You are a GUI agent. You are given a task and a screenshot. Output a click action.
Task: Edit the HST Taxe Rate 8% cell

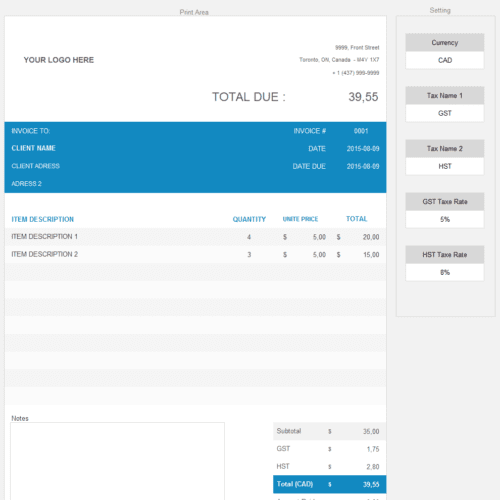coord(444,272)
